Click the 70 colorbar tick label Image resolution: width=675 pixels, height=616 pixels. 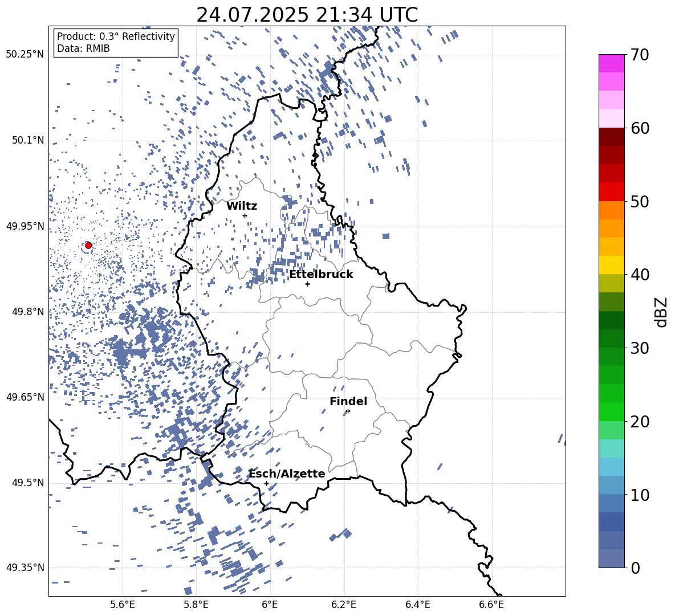click(x=640, y=55)
